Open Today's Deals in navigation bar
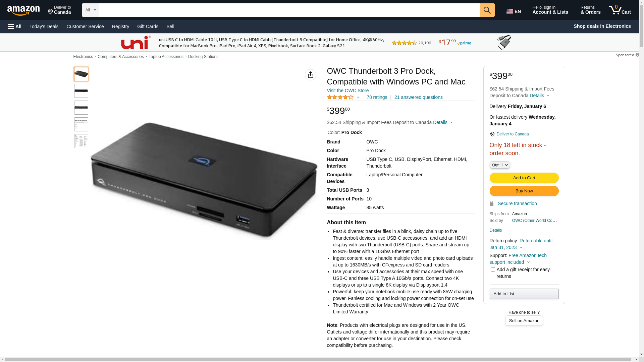644x362 pixels. click(x=44, y=26)
